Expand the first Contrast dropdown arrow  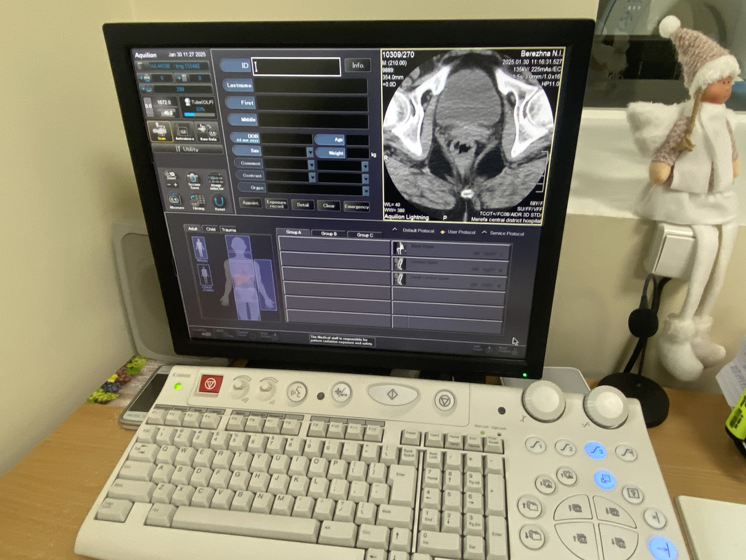(x=311, y=176)
